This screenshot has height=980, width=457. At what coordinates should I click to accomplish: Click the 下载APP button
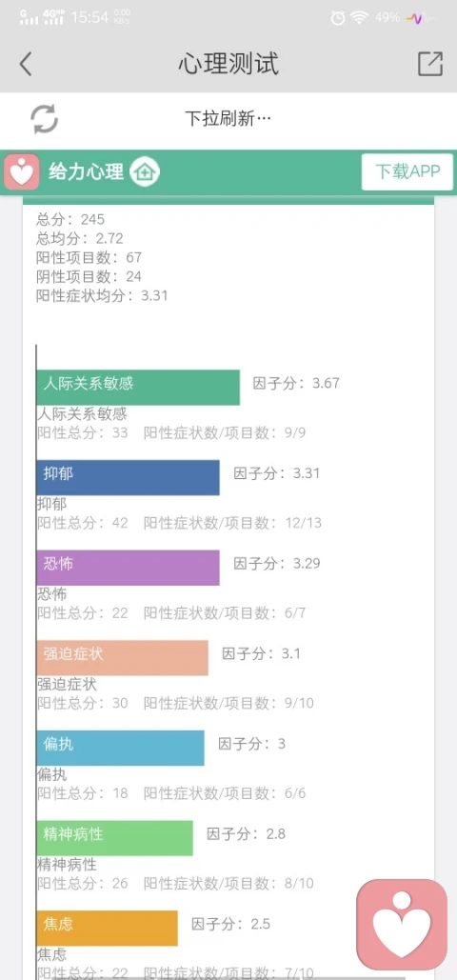(407, 171)
